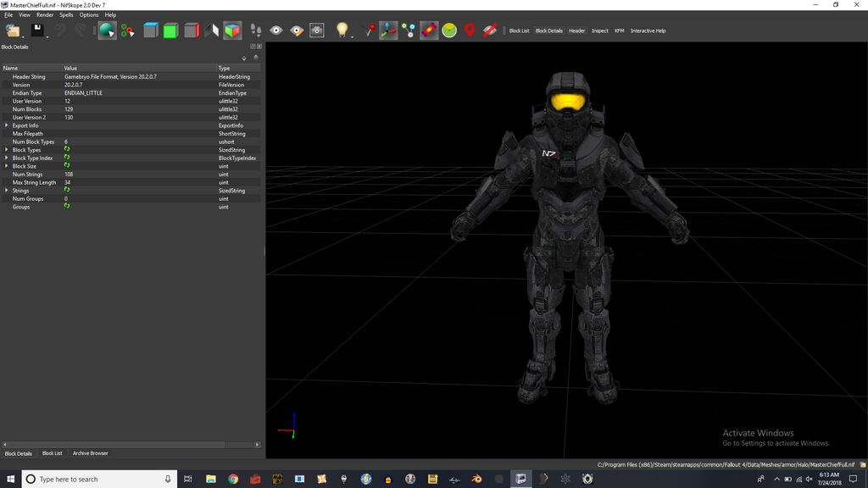This screenshot has height=488, width=868.
Task: Click the Strings row refresh icon
Action: pyautogui.click(x=66, y=190)
